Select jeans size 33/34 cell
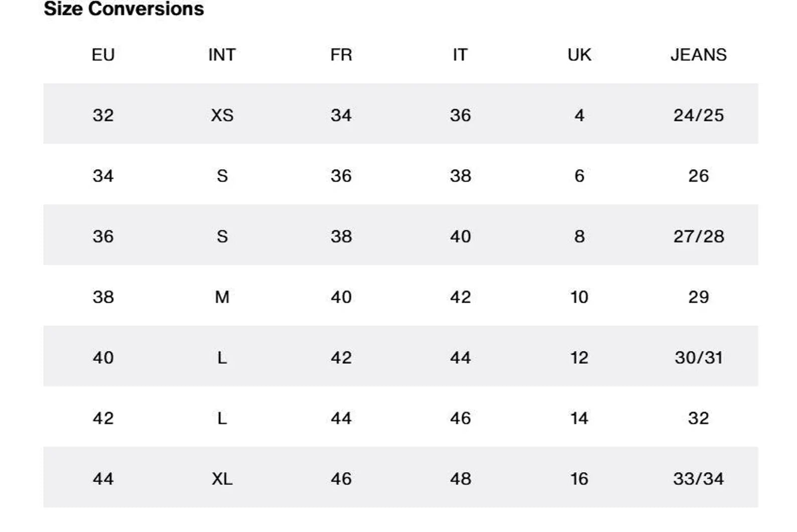The height and width of the screenshot is (532, 797). pos(698,479)
